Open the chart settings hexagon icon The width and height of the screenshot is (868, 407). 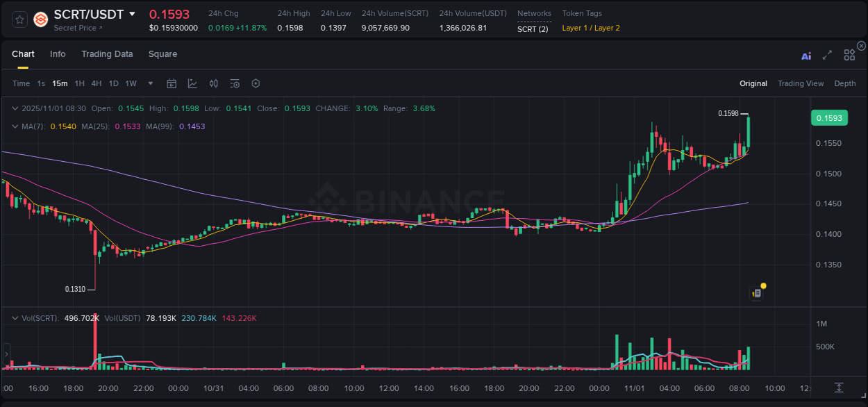[256, 83]
